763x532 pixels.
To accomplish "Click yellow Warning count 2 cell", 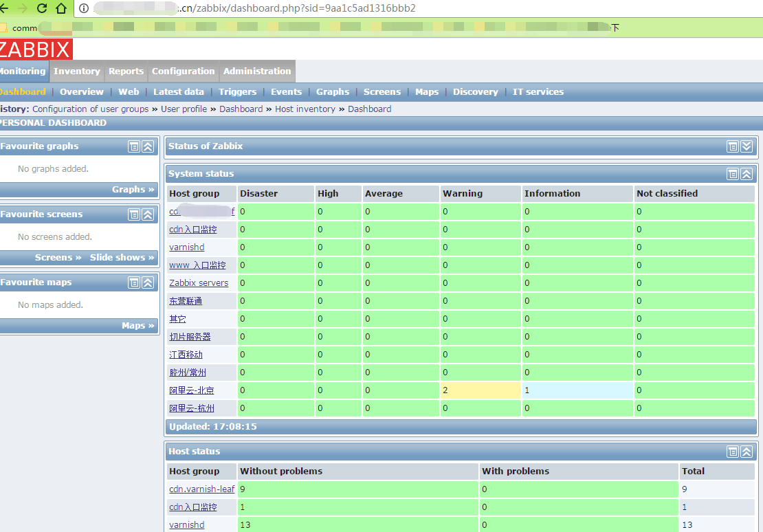I will (x=480, y=390).
